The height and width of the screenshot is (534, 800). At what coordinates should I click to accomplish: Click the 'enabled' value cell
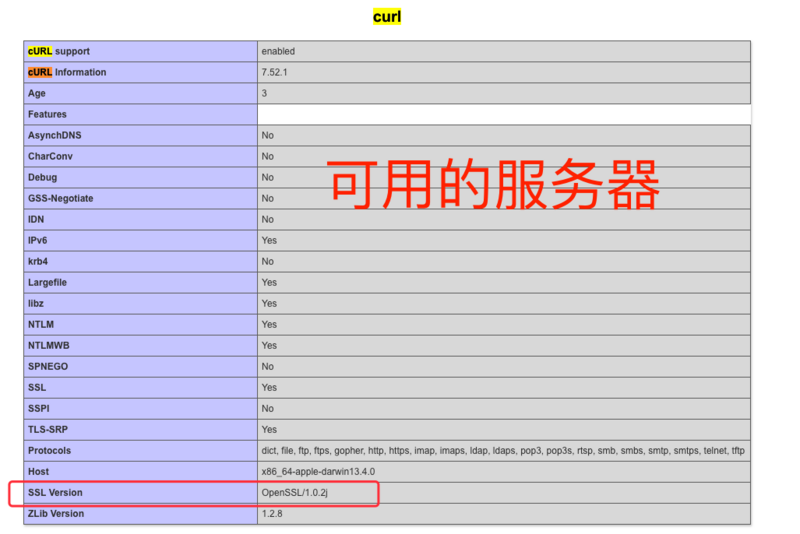tap(278, 52)
